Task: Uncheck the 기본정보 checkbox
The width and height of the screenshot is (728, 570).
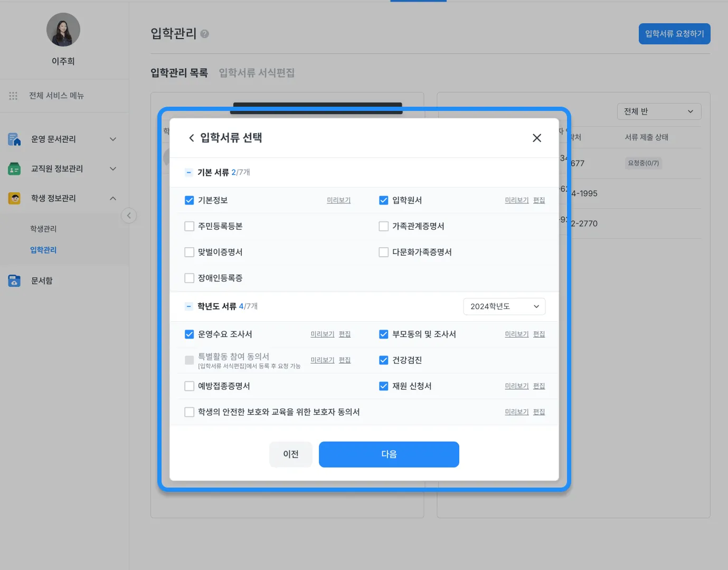Action: click(189, 200)
